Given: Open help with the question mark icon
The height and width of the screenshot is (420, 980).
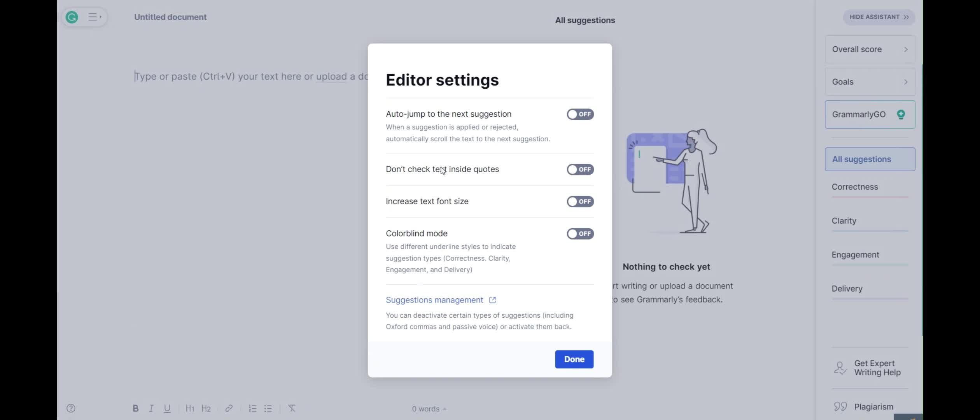Looking at the screenshot, I should 71,408.
